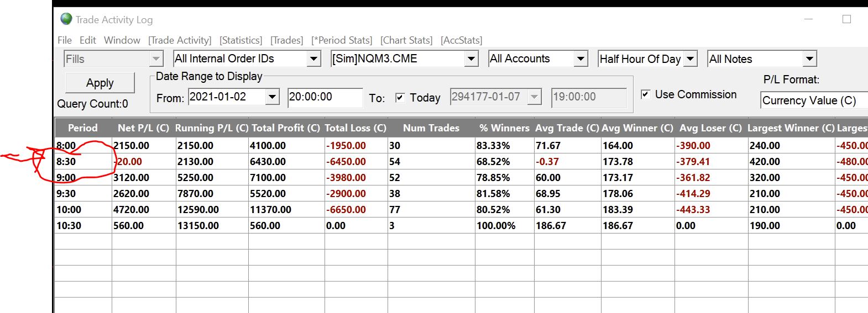Switch to the [Chart Stats] tab

click(x=406, y=40)
